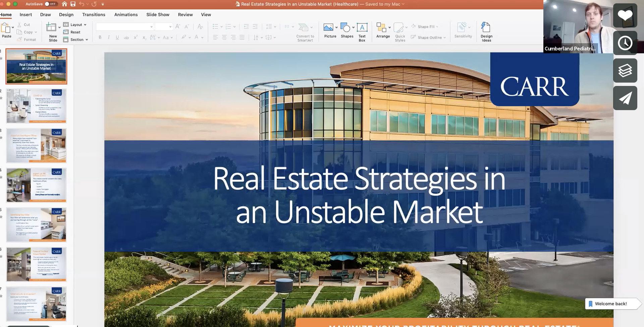The image size is (644, 327).
Task: Convert text to SmartArt
Action: [305, 32]
